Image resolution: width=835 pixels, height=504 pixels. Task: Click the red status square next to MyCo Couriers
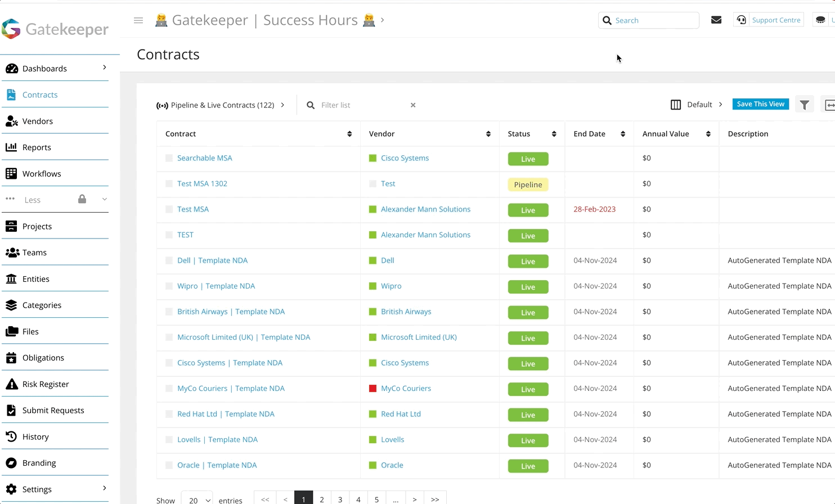[372, 388]
